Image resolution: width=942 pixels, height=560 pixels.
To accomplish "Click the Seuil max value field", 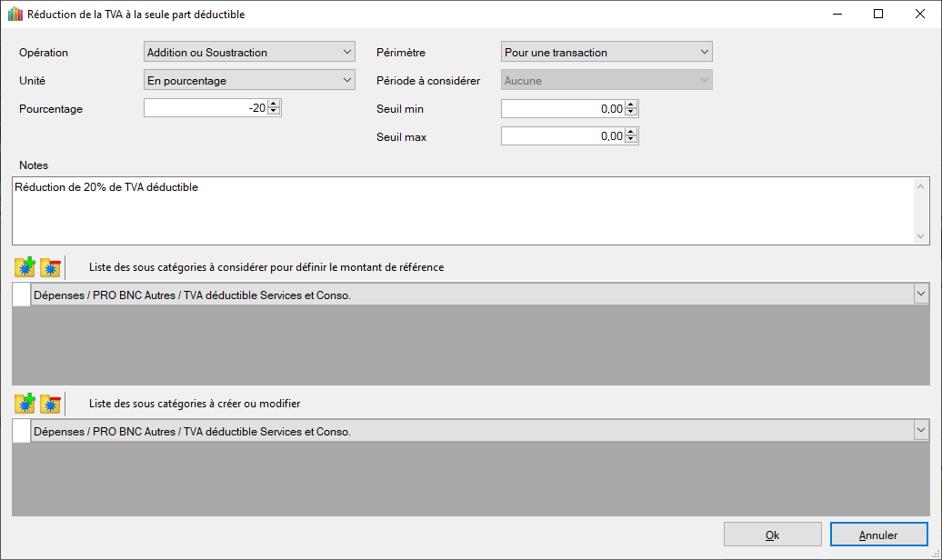I will click(x=562, y=136).
